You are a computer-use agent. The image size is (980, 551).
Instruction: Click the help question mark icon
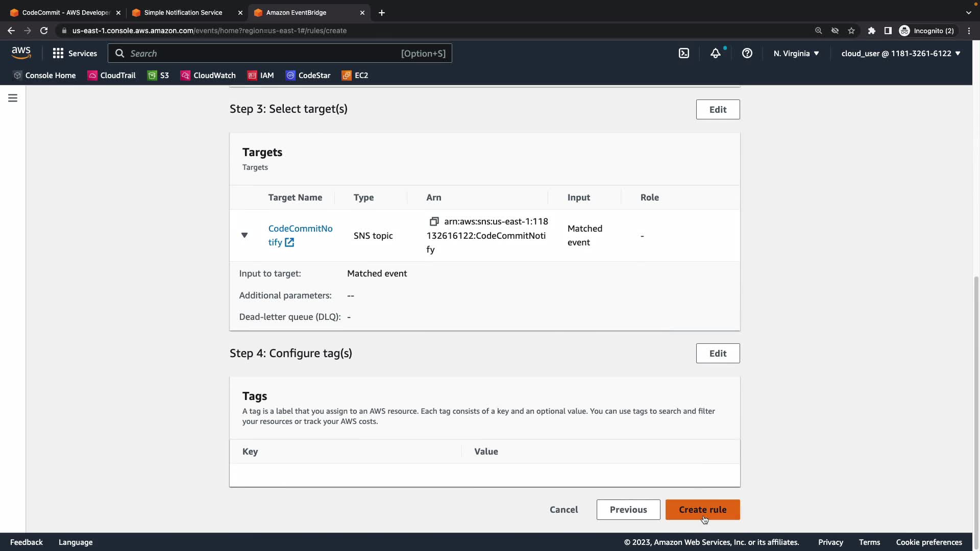[747, 53]
